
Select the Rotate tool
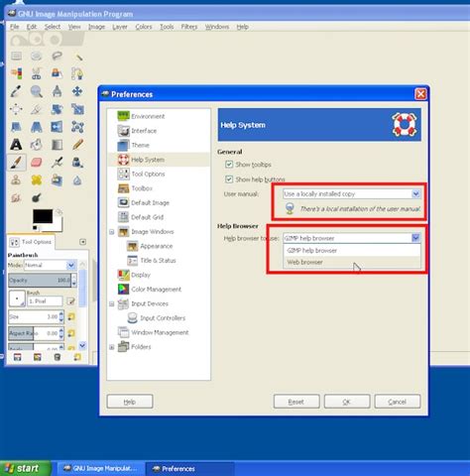[57, 109]
